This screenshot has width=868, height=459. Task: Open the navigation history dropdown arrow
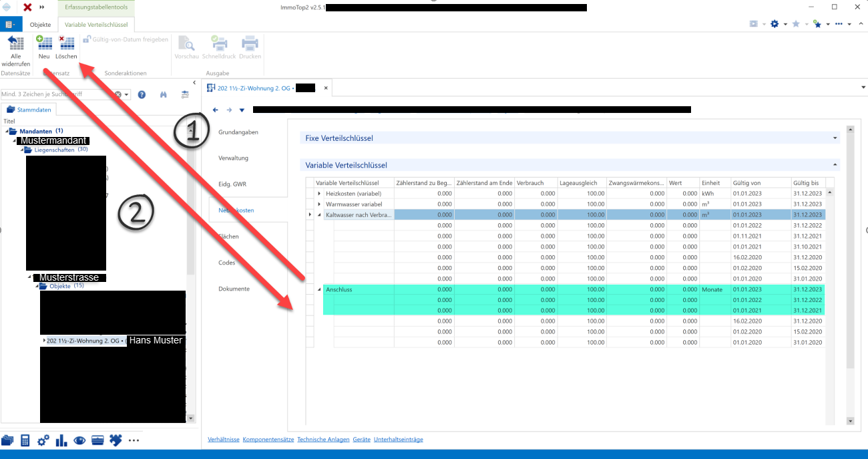click(x=242, y=110)
